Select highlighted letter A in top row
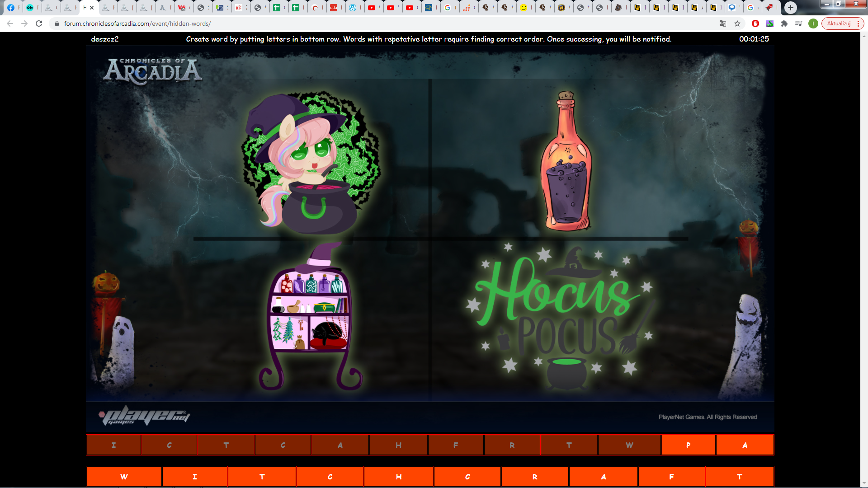 pyautogui.click(x=745, y=445)
